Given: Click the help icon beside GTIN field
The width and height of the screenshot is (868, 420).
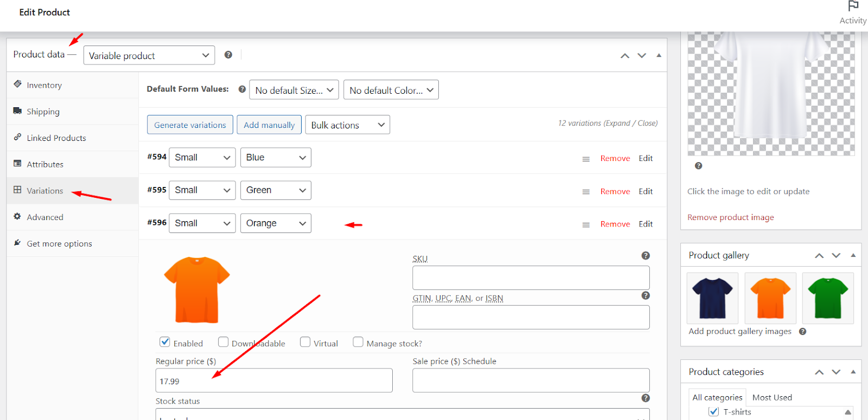Looking at the screenshot, I should coord(646,295).
